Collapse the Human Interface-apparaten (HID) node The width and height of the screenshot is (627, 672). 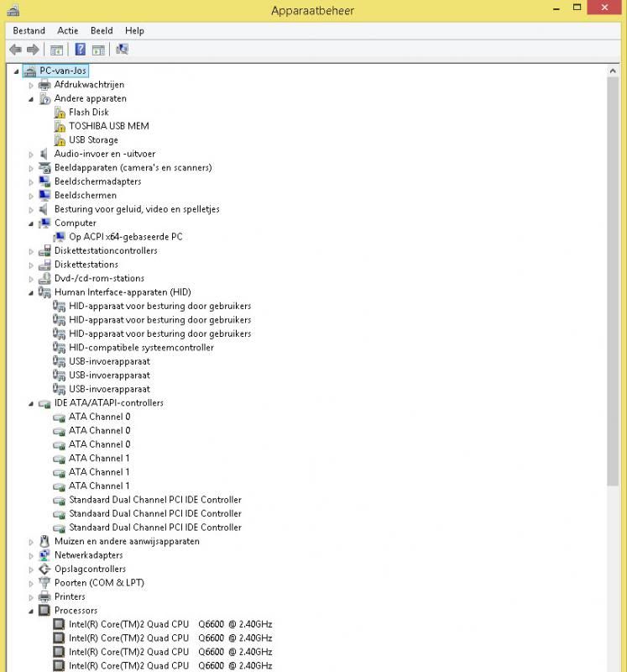click(32, 292)
